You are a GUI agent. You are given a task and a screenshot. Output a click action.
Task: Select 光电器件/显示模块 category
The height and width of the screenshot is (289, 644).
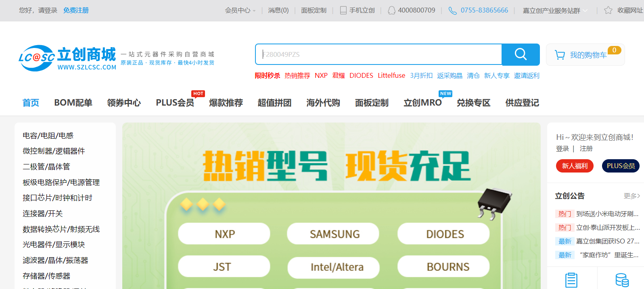tap(54, 245)
